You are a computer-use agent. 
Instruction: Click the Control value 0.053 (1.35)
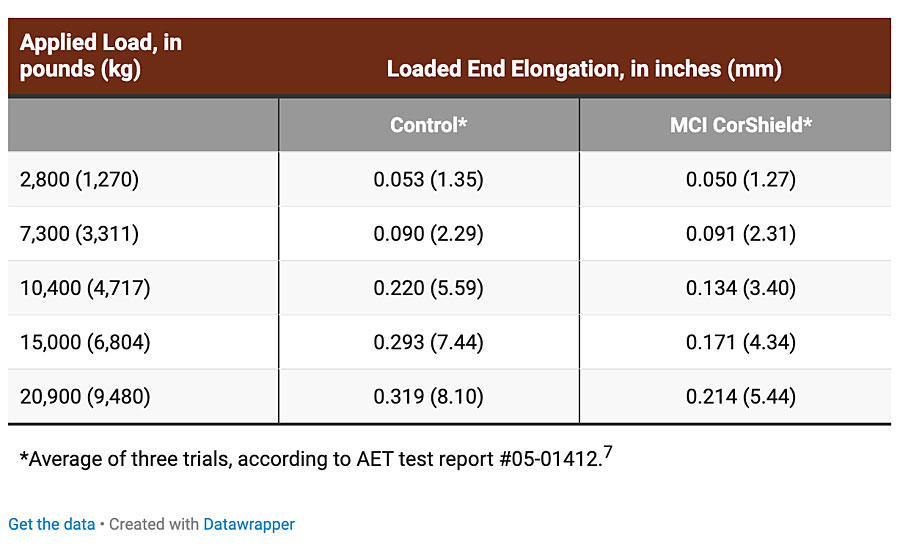click(x=429, y=180)
